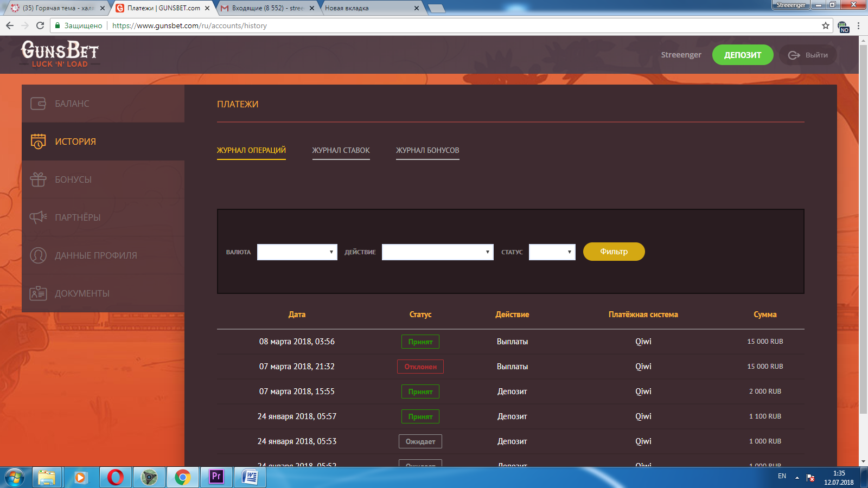Viewport: 868px width, 488px height.
Task: Click the date 07 марта 2018, 15:55
Action: click(297, 391)
